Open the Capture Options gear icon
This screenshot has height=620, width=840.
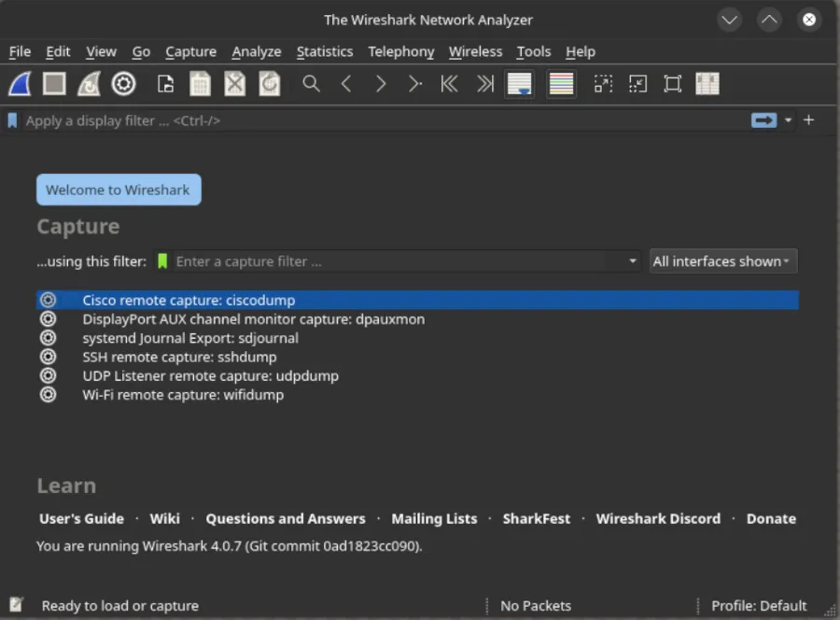tap(123, 84)
